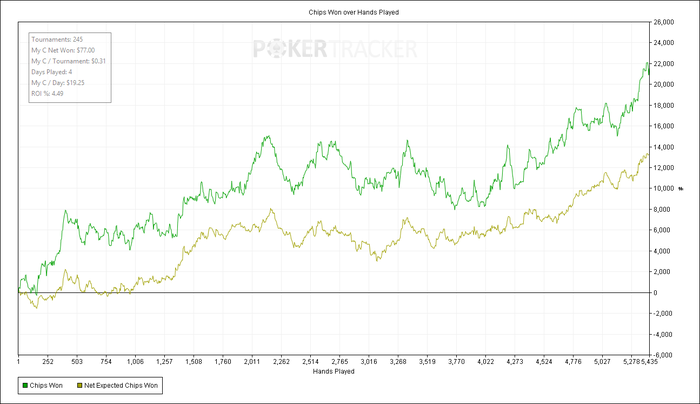Click the Days Played: 4 line
Screen dimensions: 700x404
pos(52,72)
